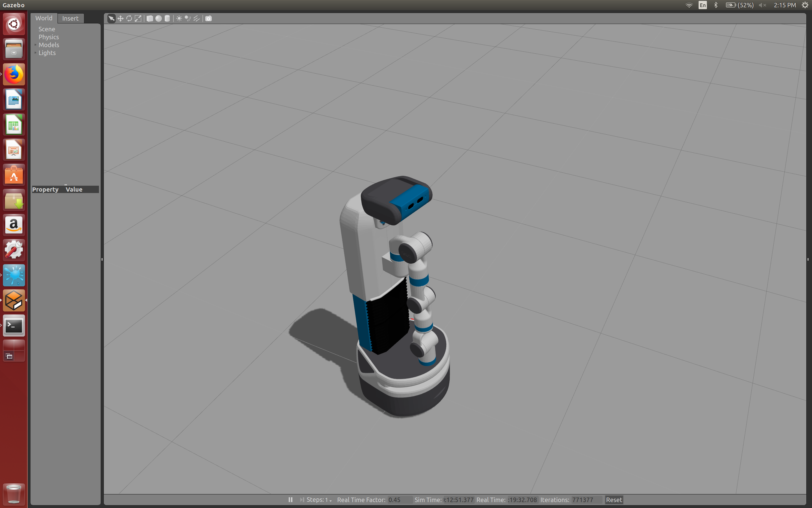Insert a sphere shape
Viewport: 812px width, 508px height.
pyautogui.click(x=159, y=18)
